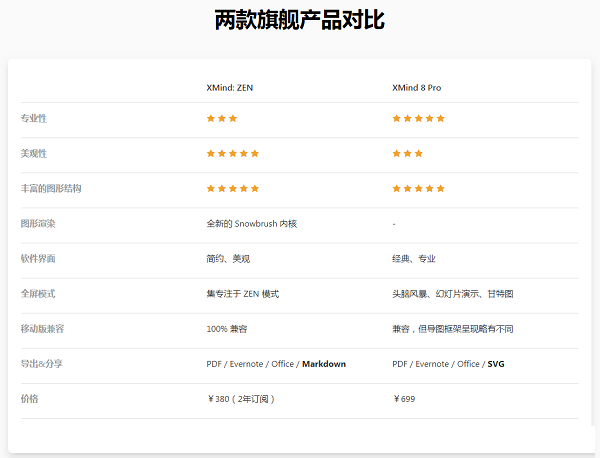Click the 头脑风暴、幻灯片演示、甘特图 cell
The height and width of the screenshot is (458, 600).
click(453, 294)
